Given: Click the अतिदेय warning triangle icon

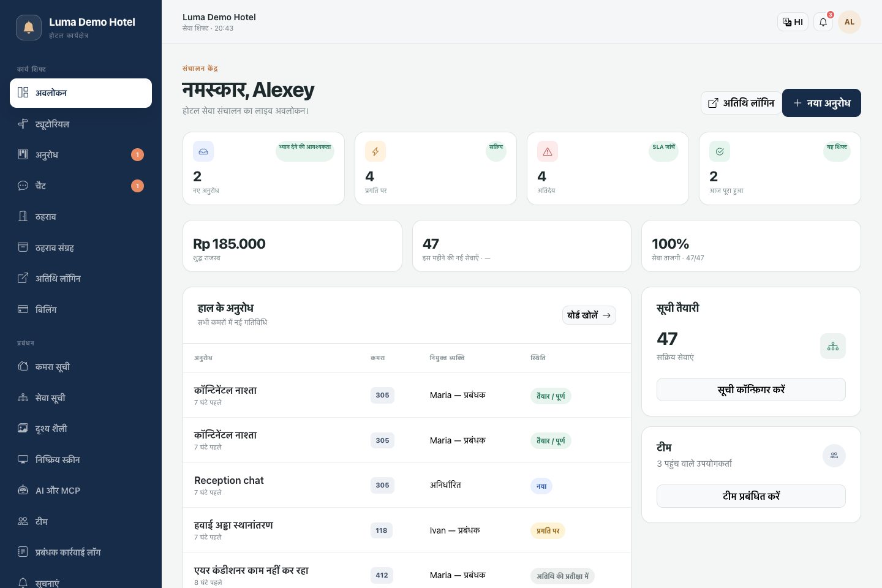Looking at the screenshot, I should 548,151.
